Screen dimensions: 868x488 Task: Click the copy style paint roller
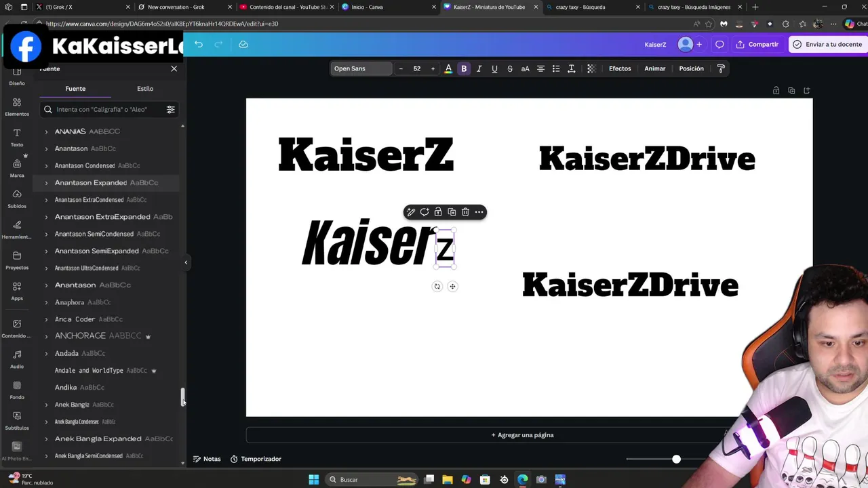pyautogui.click(x=721, y=68)
